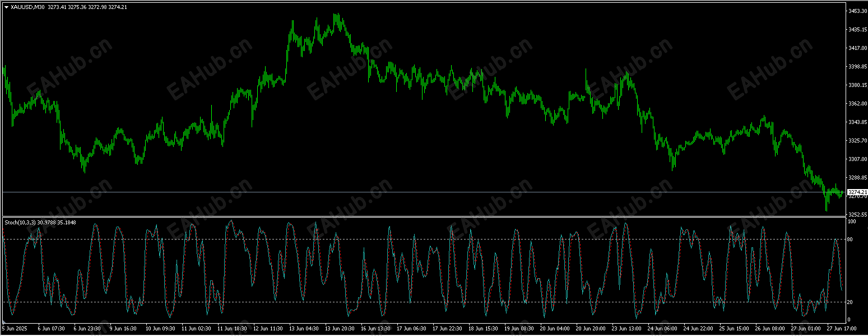Click the 5 Jun 2025 time label
Image resolution: width=868 pixels, height=336 pixels.
tap(15, 329)
